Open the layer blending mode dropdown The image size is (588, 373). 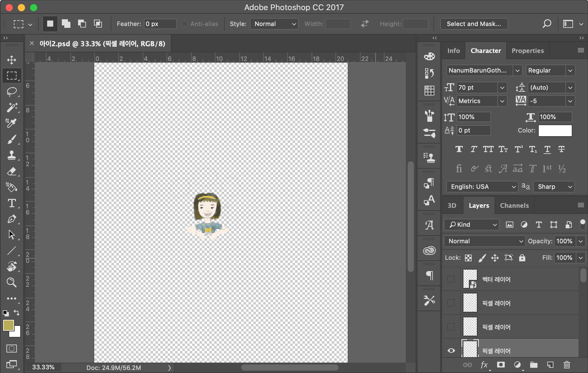tap(485, 241)
